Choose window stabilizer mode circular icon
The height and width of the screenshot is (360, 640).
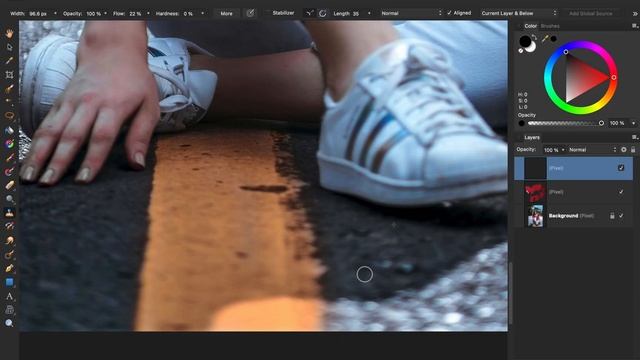(322, 13)
